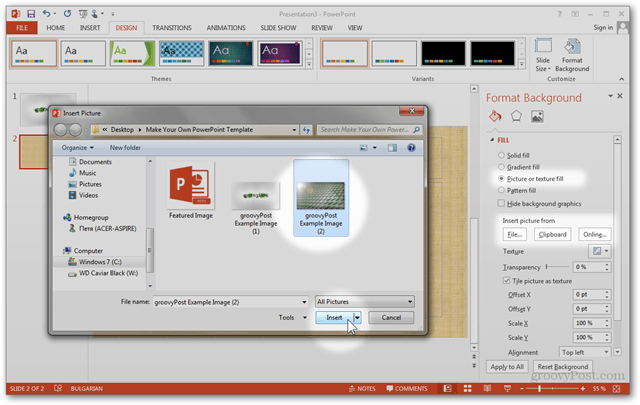Click the Insert button
This screenshot has width=640, height=405.
coord(334,318)
